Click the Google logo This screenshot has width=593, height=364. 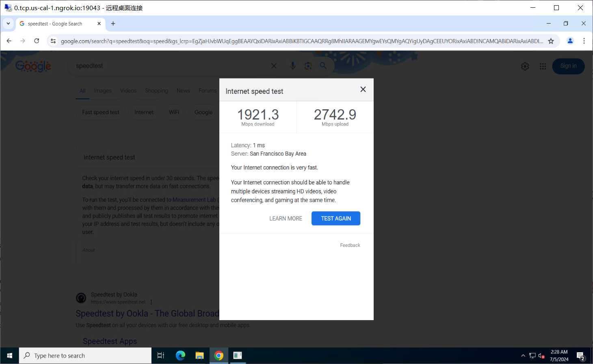click(x=33, y=66)
